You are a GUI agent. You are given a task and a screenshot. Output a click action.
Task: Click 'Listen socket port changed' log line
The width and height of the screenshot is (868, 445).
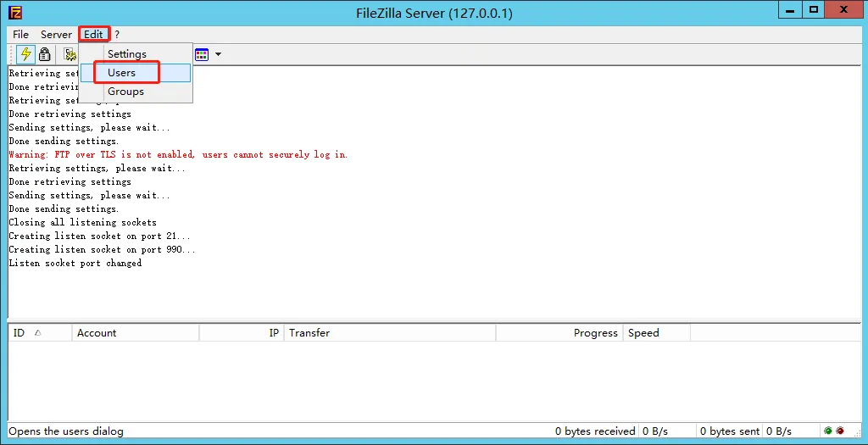pyautogui.click(x=75, y=263)
